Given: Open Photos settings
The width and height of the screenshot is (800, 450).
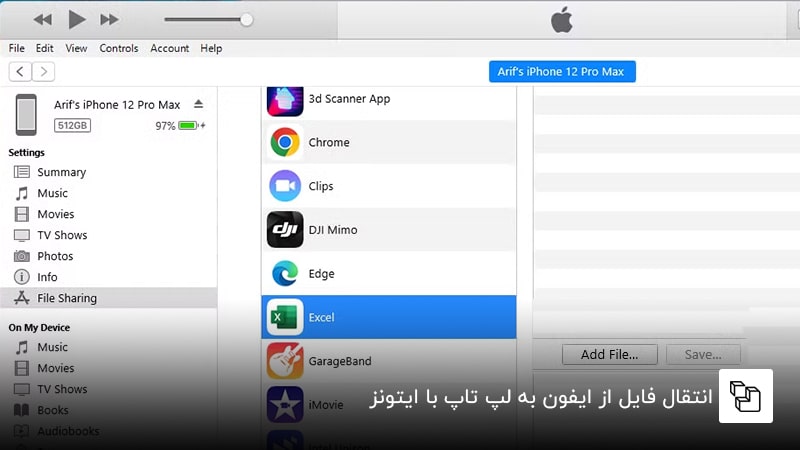Looking at the screenshot, I should click(x=55, y=256).
